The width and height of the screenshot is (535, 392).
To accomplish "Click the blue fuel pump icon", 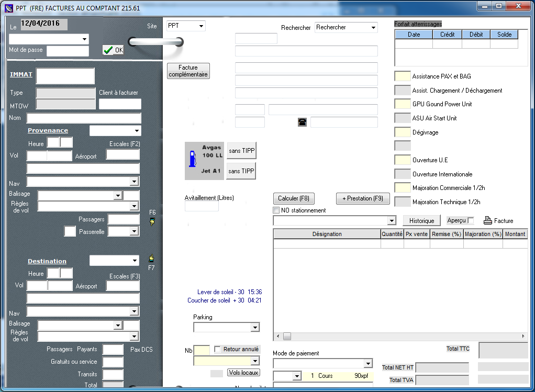I will [192, 159].
